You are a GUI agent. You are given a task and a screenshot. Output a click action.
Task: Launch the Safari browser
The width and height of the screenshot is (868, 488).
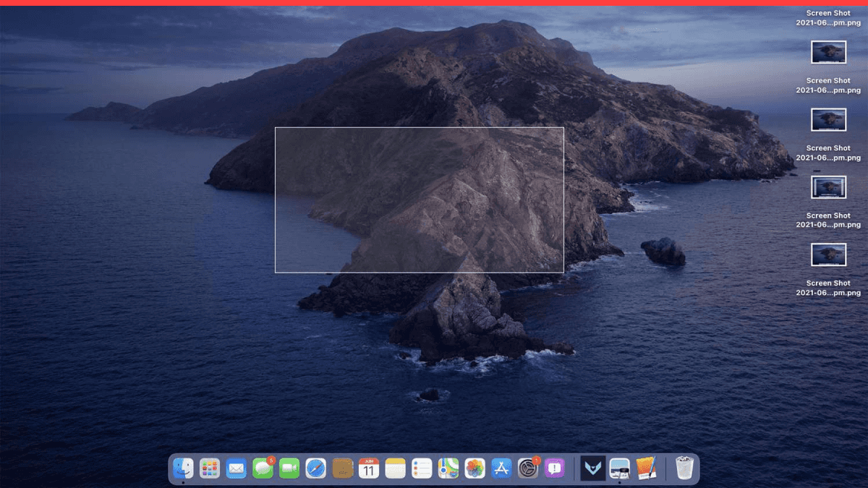point(316,468)
